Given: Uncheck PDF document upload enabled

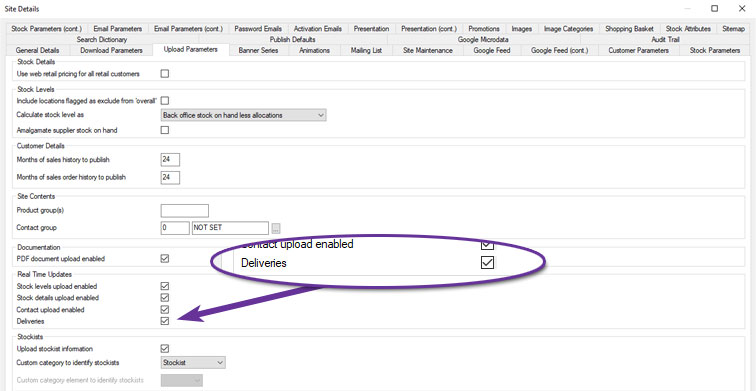Looking at the screenshot, I should 165,259.
